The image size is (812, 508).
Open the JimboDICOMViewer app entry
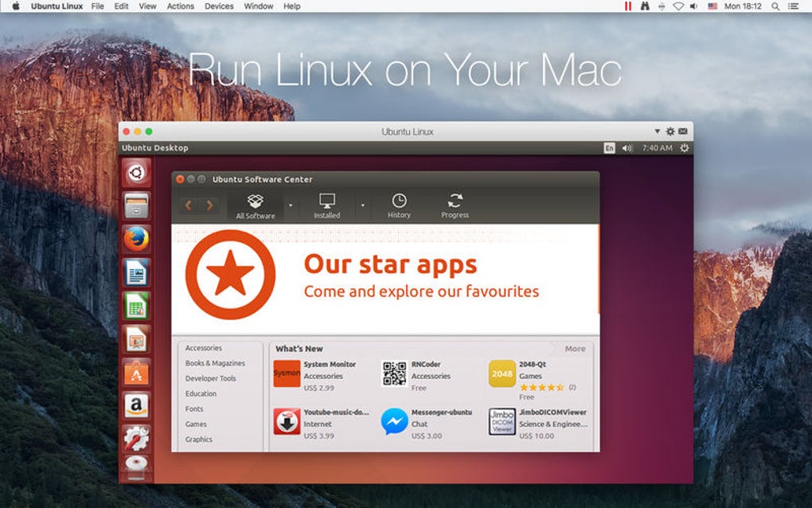pos(539,424)
